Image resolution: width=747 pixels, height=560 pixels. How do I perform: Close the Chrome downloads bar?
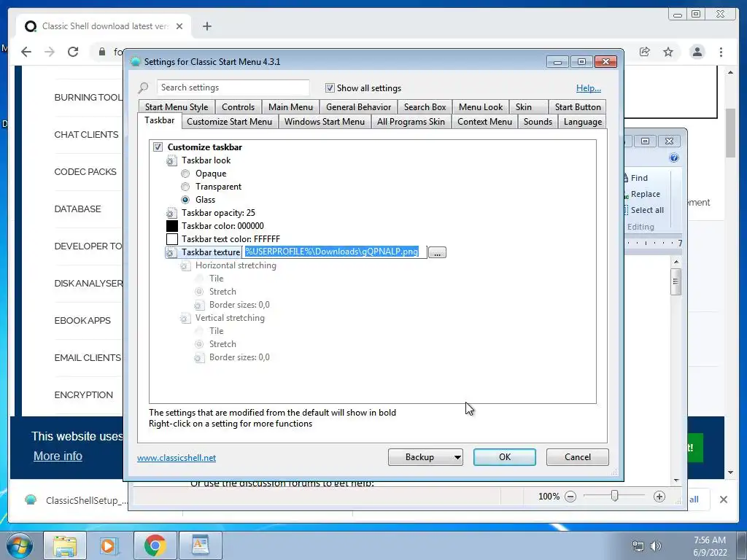pyautogui.click(x=723, y=499)
